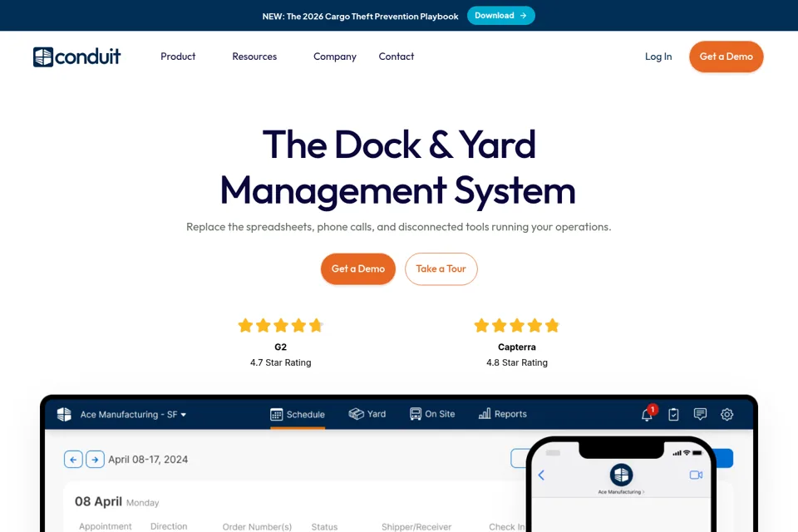Click the hero Get a Demo button

(358, 268)
